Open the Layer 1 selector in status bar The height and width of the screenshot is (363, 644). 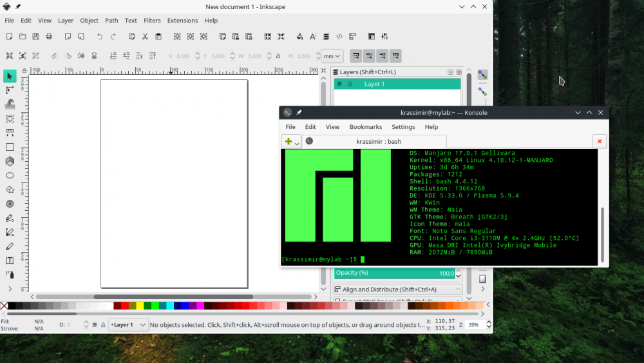point(128,325)
